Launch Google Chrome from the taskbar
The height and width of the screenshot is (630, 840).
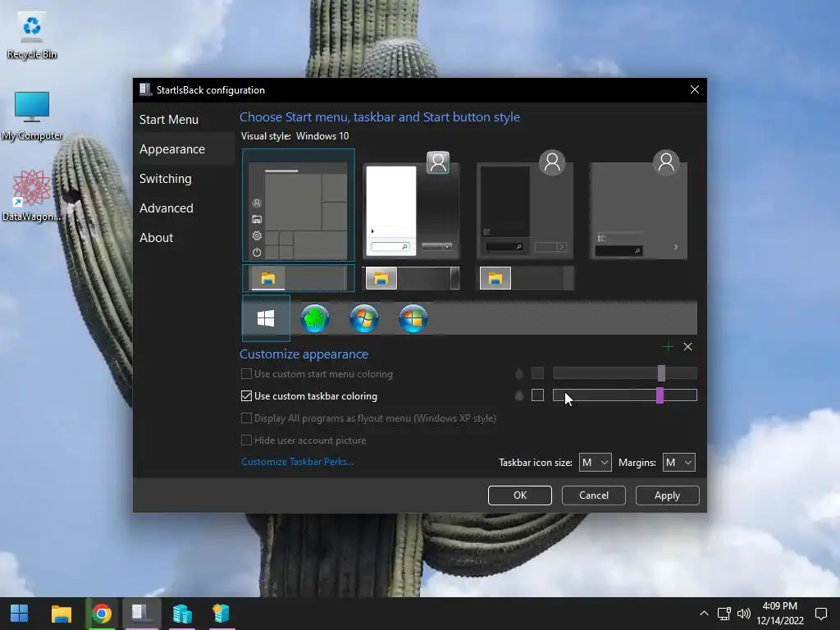tap(101, 614)
